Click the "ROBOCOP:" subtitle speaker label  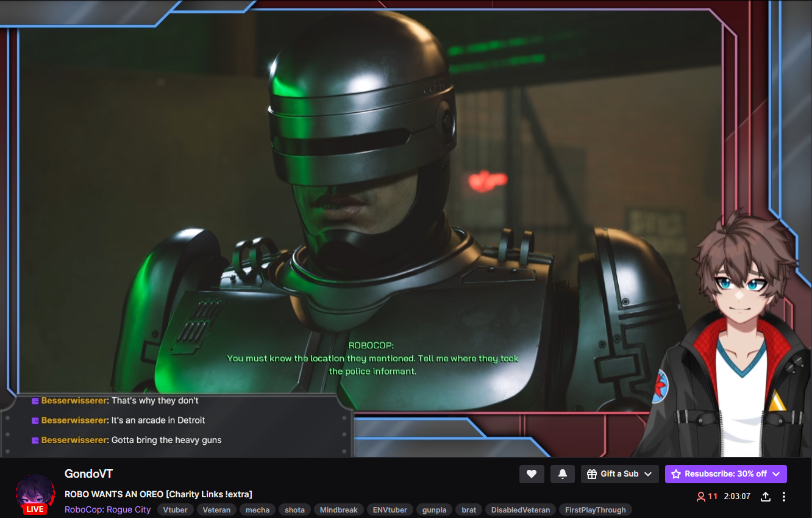(x=371, y=345)
